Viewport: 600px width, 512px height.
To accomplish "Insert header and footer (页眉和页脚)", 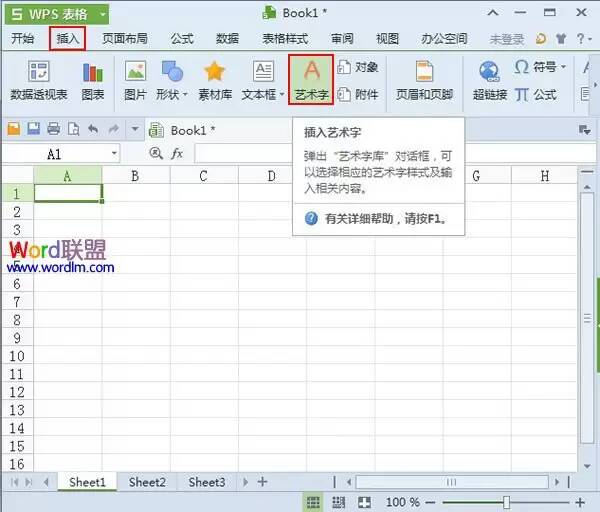I will pyautogui.click(x=424, y=81).
